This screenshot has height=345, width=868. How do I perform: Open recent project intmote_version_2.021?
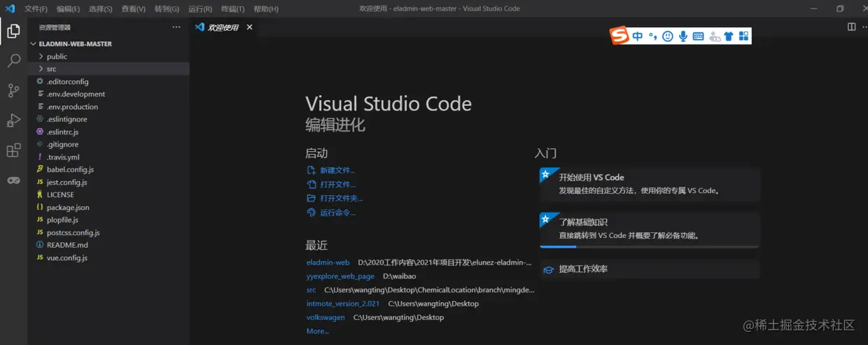[343, 304]
